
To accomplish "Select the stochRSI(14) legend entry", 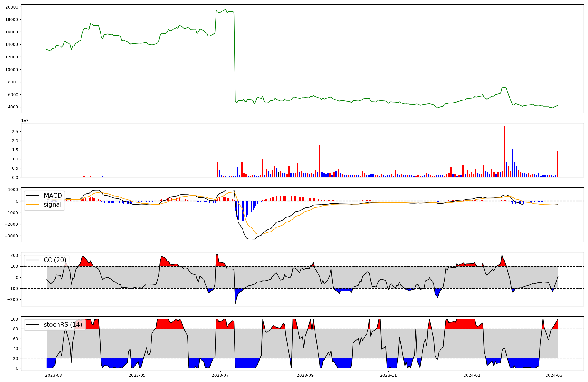I will (63, 325).
